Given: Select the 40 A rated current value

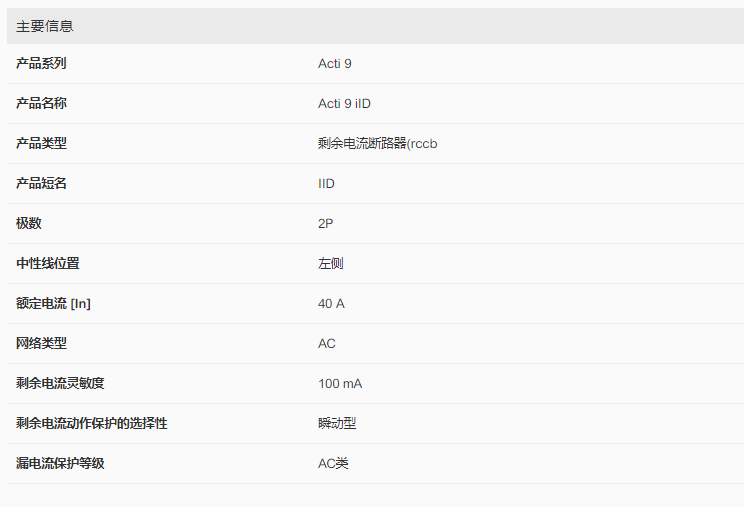Looking at the screenshot, I should 331,304.
